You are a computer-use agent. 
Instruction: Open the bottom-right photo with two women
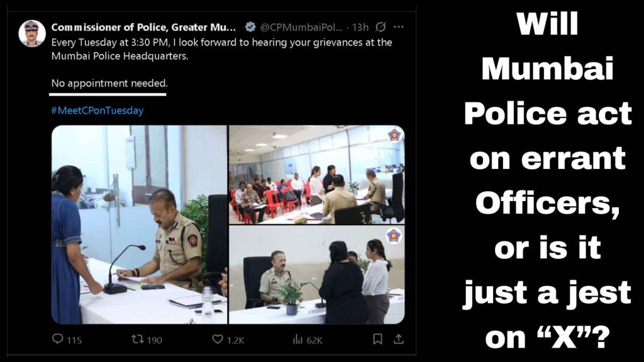pos(317,275)
